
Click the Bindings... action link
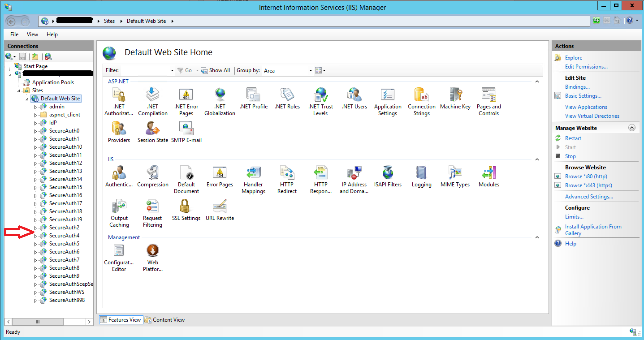577,87
